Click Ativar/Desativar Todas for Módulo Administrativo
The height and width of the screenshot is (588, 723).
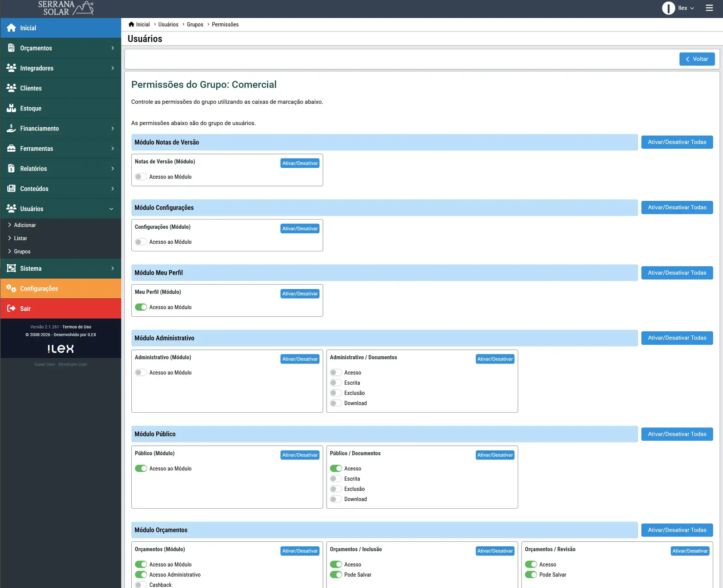677,338
